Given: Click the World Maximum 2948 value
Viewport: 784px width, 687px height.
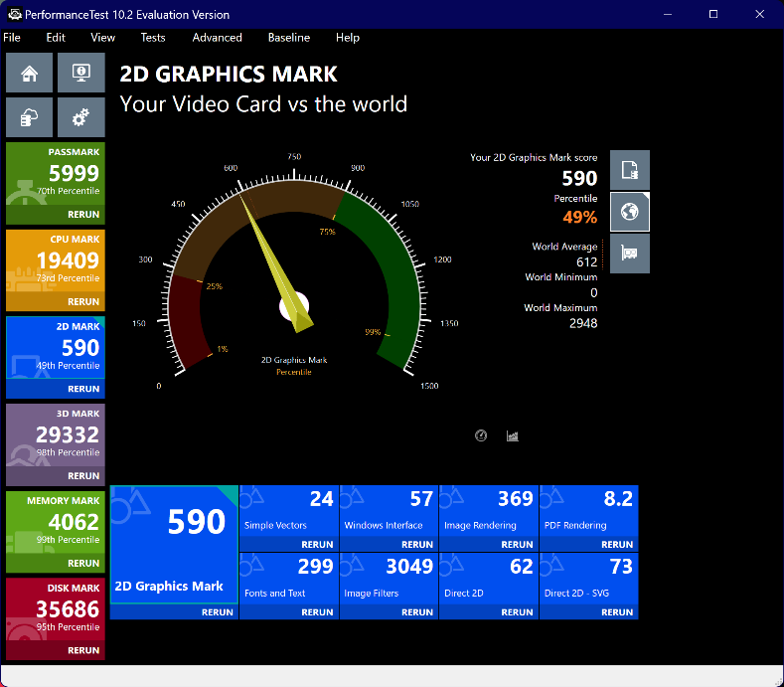Looking at the screenshot, I should tap(583, 323).
